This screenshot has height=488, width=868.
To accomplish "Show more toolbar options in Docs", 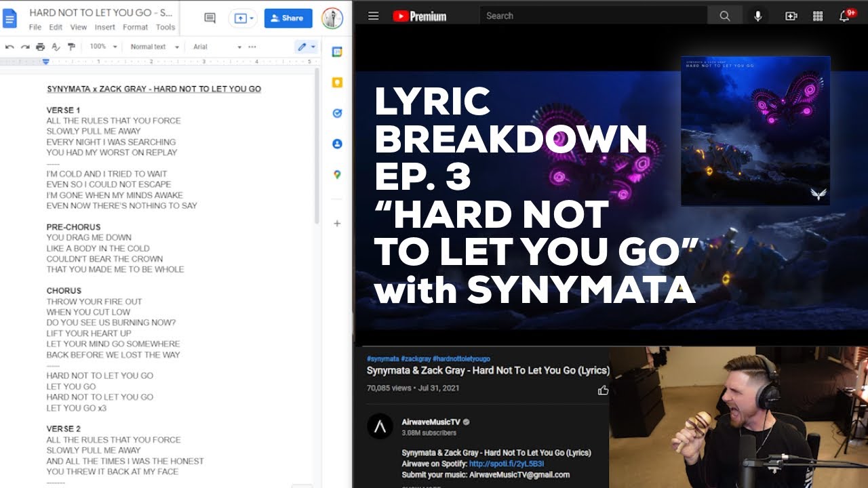I will [x=252, y=47].
